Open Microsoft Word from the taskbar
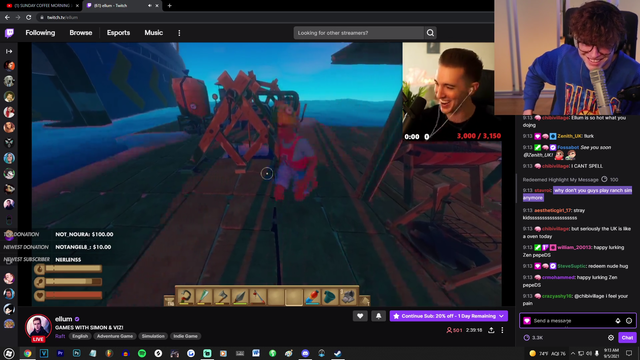The image size is (640, 360). 256,353
